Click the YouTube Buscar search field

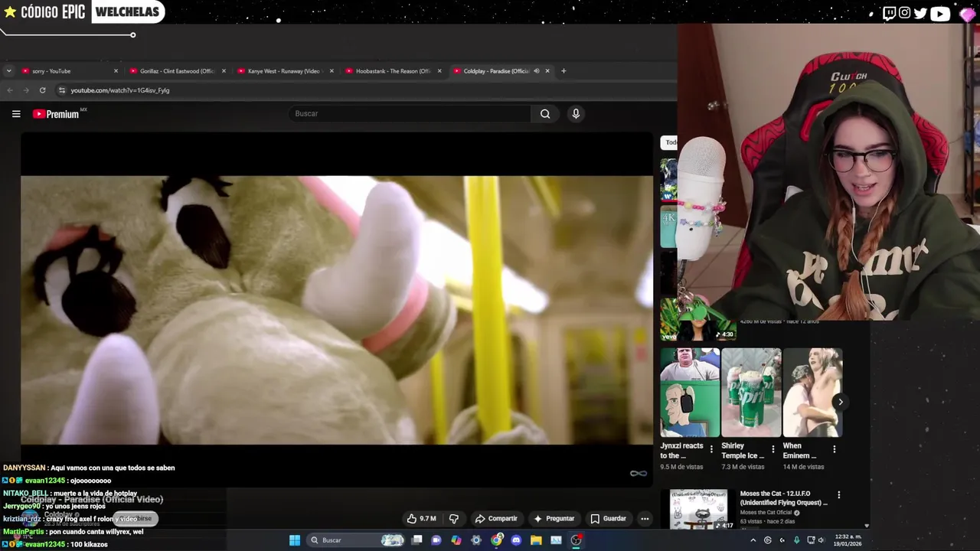pyautogui.click(x=410, y=114)
